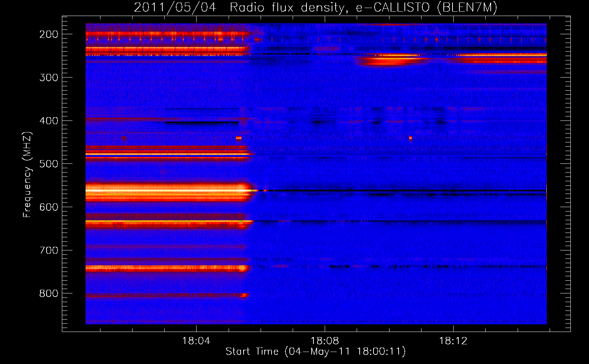This screenshot has width=589, height=364.
Task: Click the red band near 740 MHz
Action: [167, 269]
